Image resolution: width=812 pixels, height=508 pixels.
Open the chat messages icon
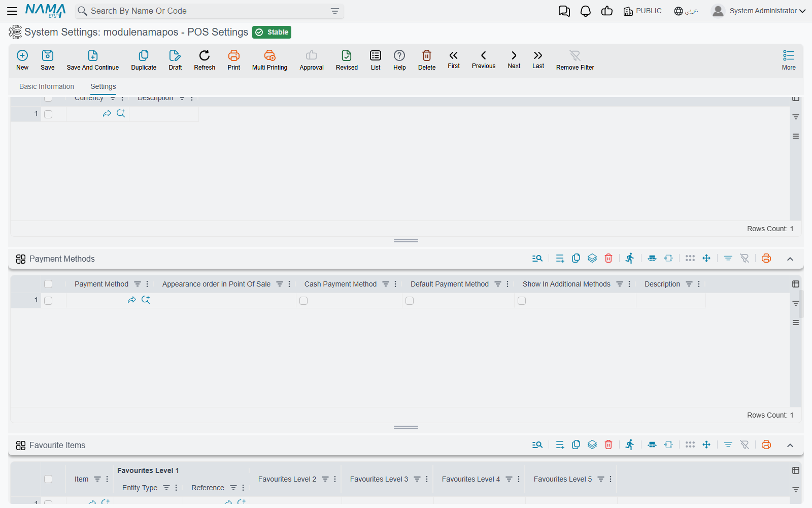click(564, 11)
